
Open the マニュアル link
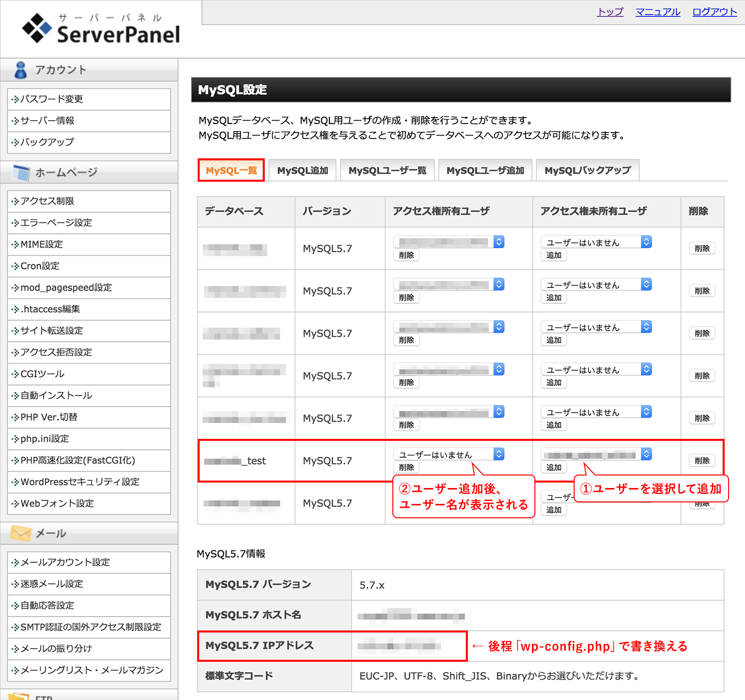click(658, 12)
